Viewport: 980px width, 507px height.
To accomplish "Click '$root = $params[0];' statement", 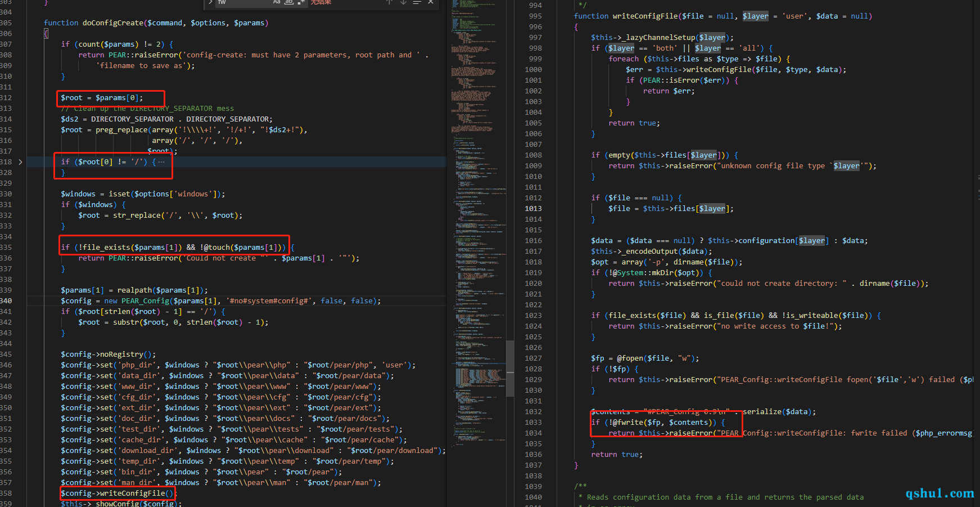I will coord(102,98).
